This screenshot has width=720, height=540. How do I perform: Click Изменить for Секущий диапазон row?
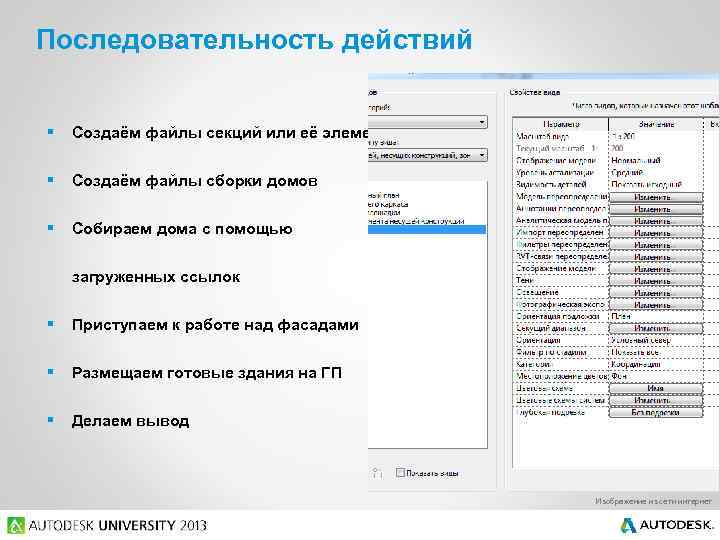(656, 328)
